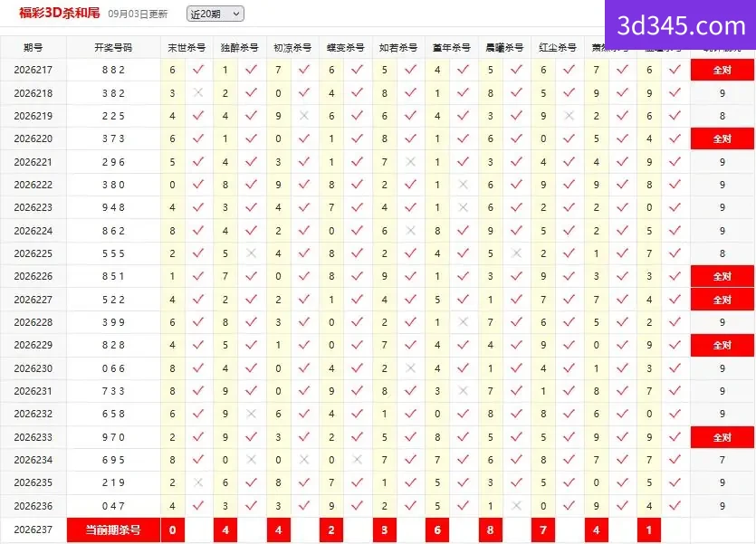Click the gray X in row 2026219 初凉杀号

[303, 116]
